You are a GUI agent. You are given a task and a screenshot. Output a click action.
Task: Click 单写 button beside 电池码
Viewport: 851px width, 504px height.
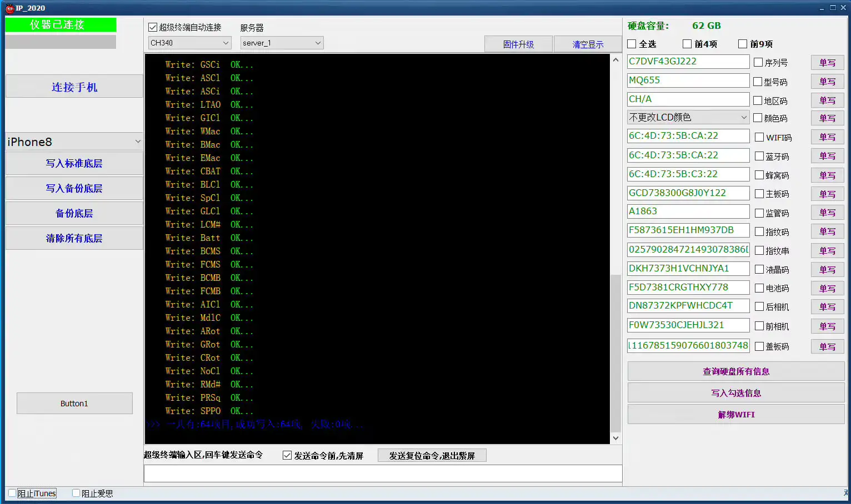click(827, 288)
